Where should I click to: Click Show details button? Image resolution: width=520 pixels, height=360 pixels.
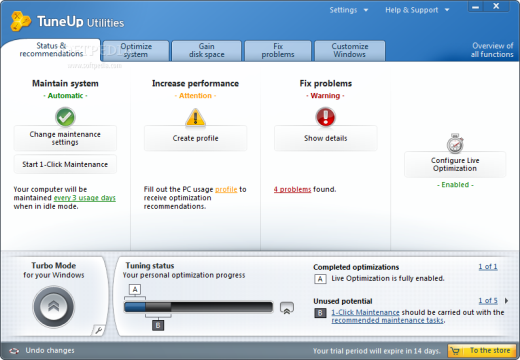click(326, 138)
